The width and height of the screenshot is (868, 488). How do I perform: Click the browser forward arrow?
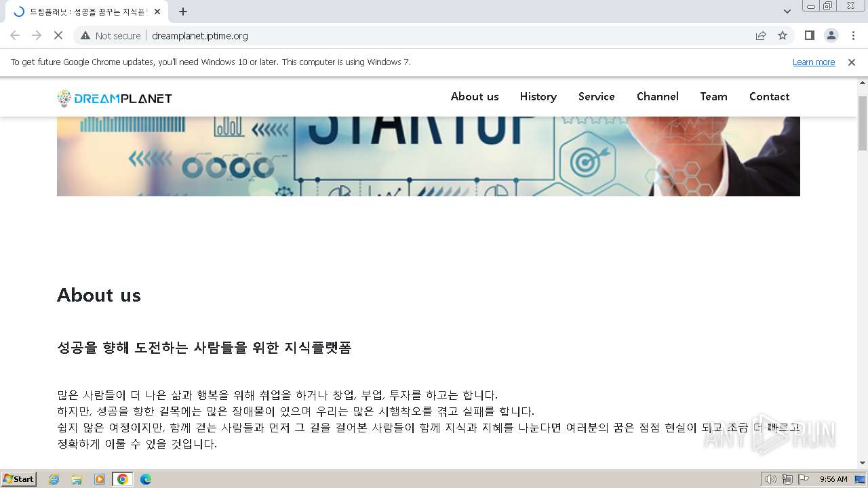tap(37, 35)
